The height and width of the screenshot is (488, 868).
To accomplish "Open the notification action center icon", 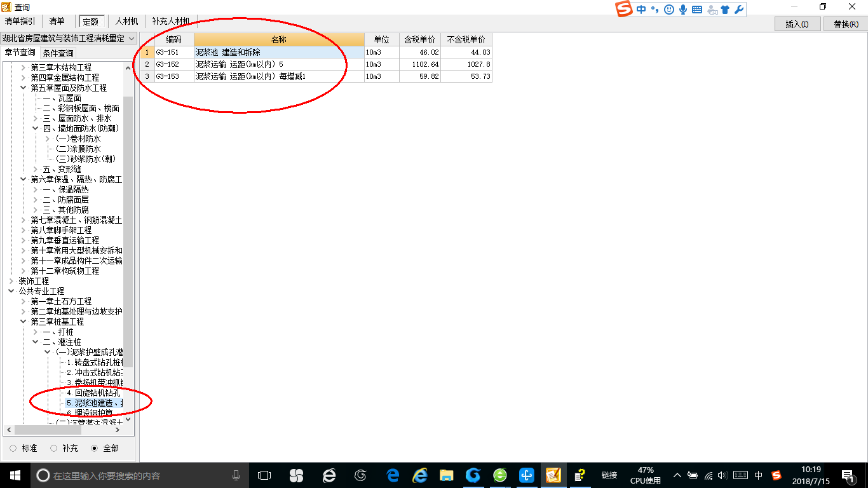I will (x=848, y=475).
